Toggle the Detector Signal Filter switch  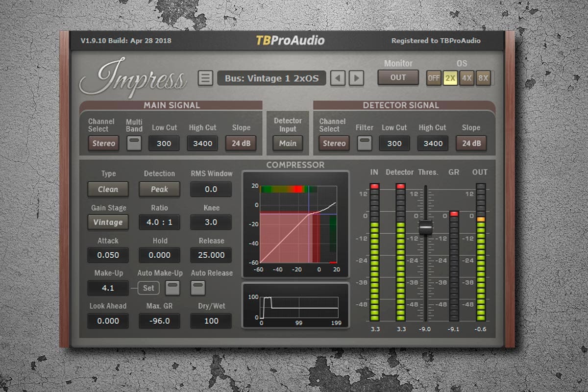(x=364, y=143)
